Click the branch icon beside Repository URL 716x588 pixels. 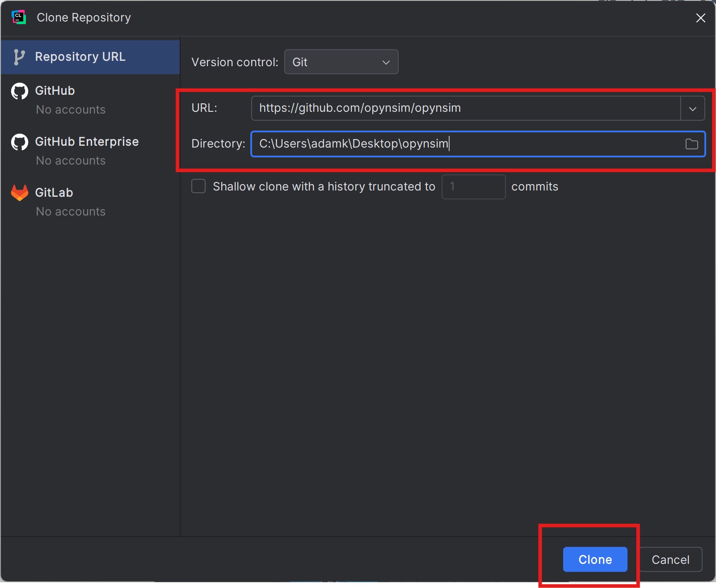[19, 57]
